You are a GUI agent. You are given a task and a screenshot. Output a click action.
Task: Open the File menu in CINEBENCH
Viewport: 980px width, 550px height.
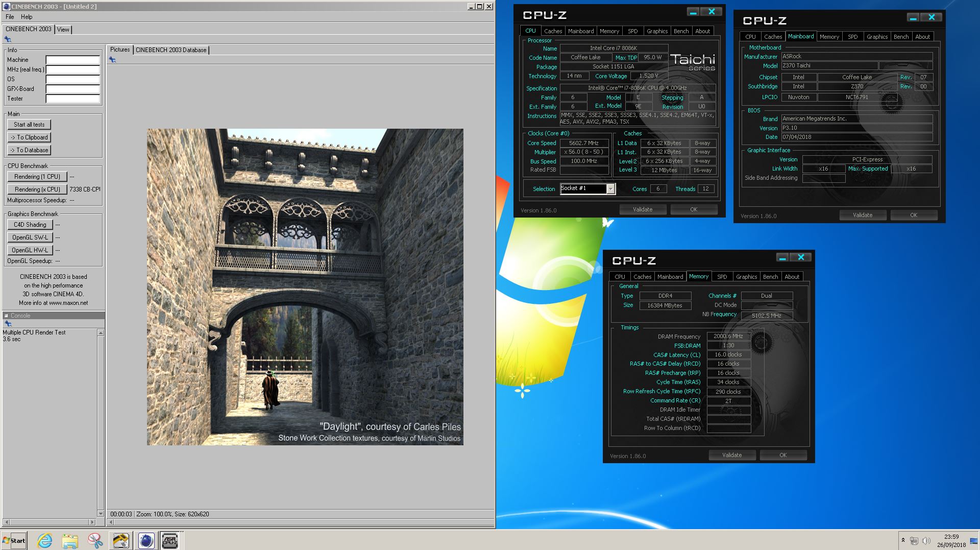pos(10,17)
